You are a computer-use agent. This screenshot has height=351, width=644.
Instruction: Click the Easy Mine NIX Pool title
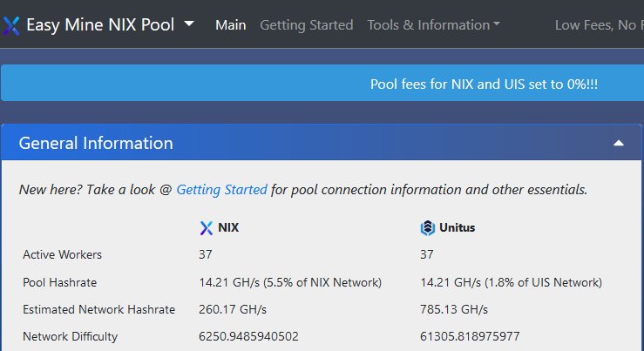pyautogui.click(x=100, y=24)
